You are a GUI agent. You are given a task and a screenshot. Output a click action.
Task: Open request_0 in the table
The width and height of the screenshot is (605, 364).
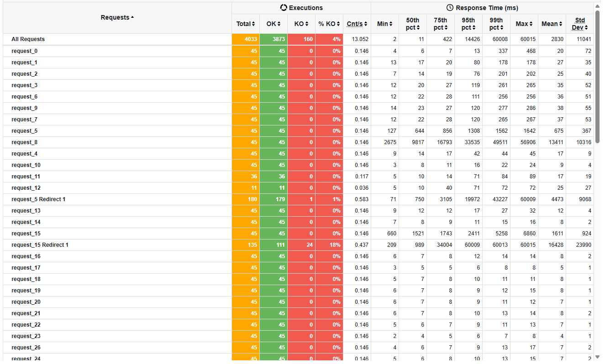(x=25, y=51)
